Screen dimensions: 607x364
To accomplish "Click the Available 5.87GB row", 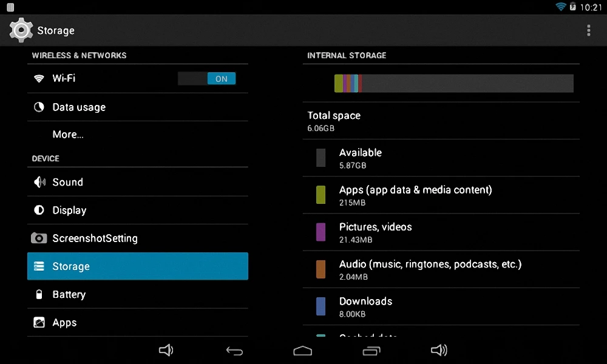I will (441, 158).
